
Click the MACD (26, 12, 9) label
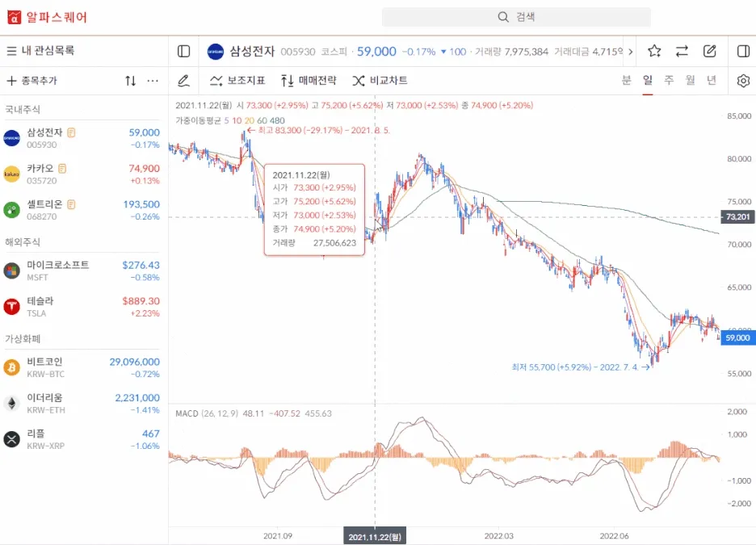207,413
